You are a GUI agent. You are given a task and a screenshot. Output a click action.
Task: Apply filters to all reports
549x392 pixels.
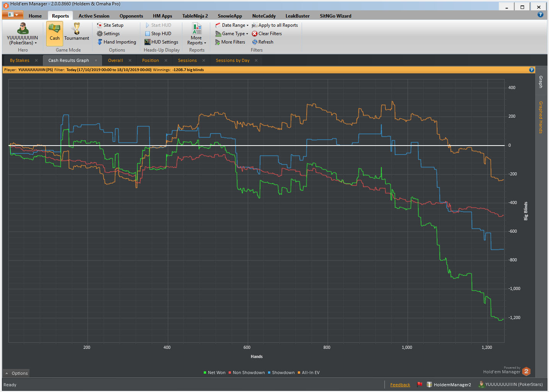(274, 25)
